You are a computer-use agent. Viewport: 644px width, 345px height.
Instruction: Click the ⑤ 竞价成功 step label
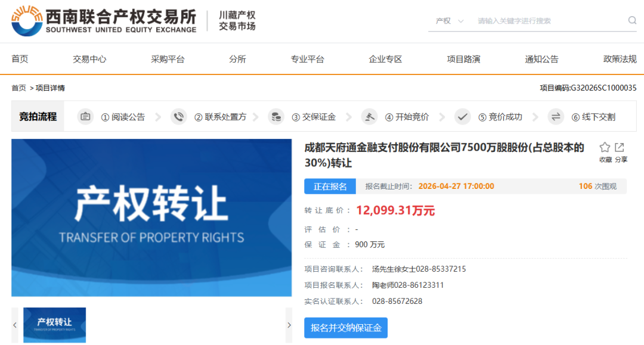[500, 117]
